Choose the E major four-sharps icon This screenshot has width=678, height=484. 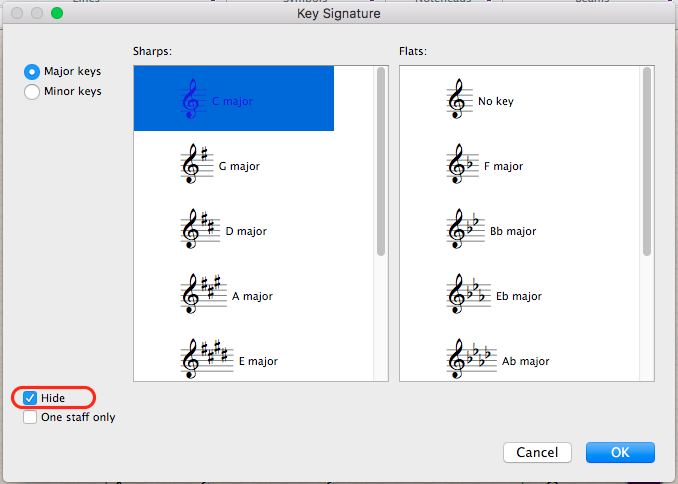(x=205, y=358)
